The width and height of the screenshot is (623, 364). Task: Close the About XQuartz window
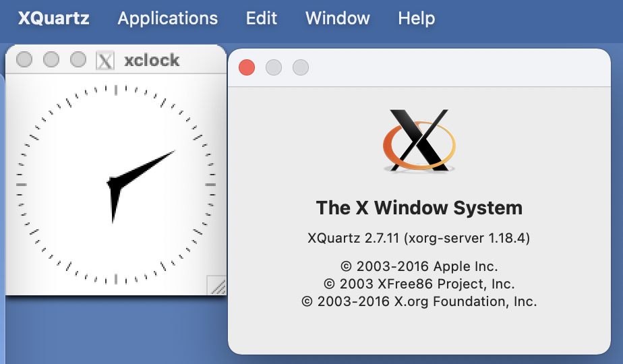[247, 67]
